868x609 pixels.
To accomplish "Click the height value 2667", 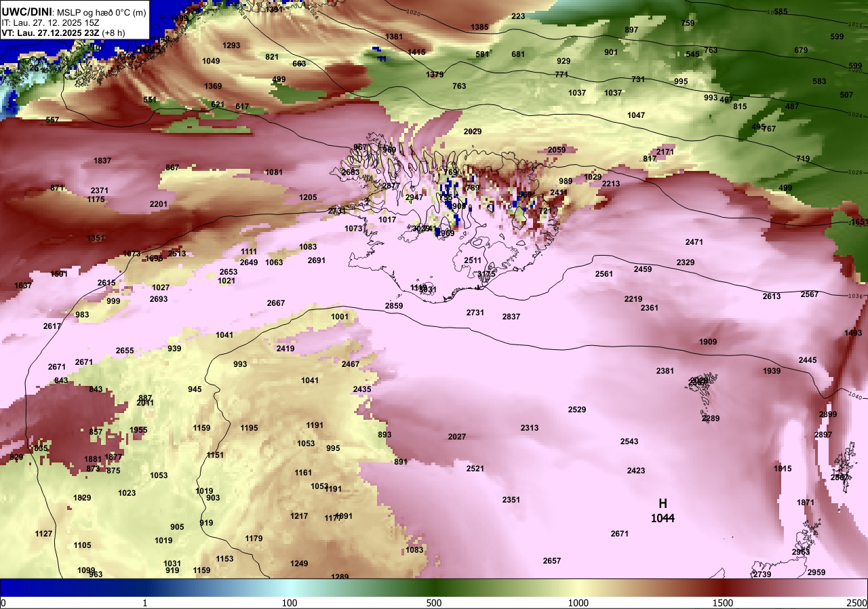I will pyautogui.click(x=276, y=303).
